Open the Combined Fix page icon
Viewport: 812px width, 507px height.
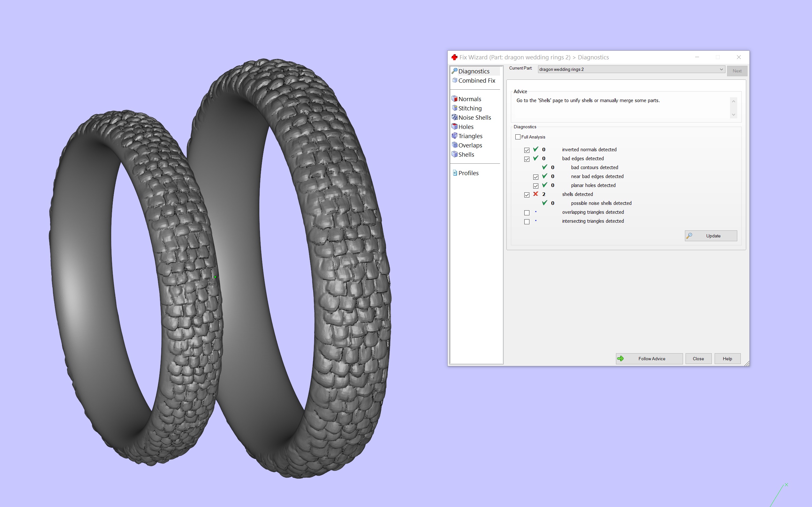click(x=455, y=80)
